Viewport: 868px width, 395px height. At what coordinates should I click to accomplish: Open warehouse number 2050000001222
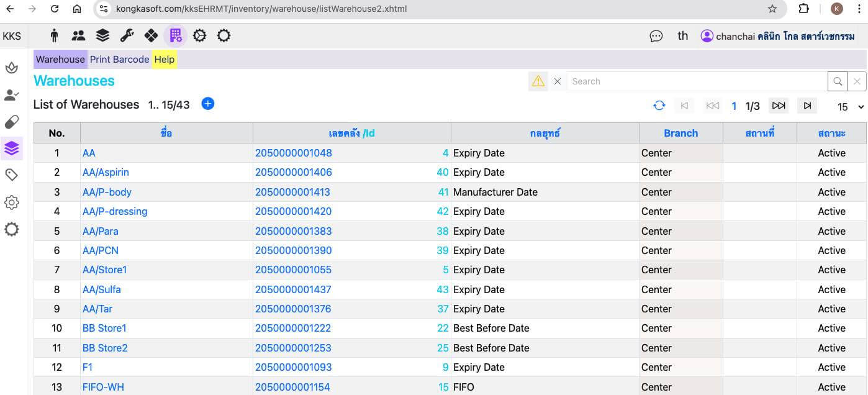click(293, 328)
